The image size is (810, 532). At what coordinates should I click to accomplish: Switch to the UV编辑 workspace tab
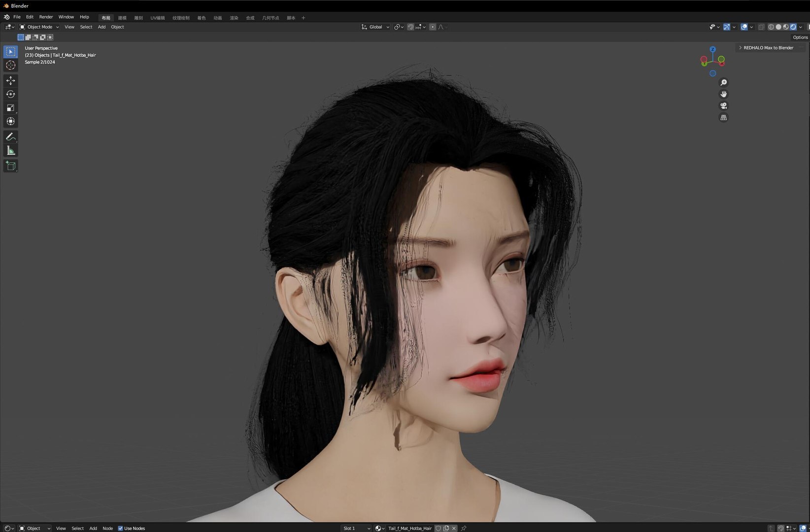click(x=158, y=18)
